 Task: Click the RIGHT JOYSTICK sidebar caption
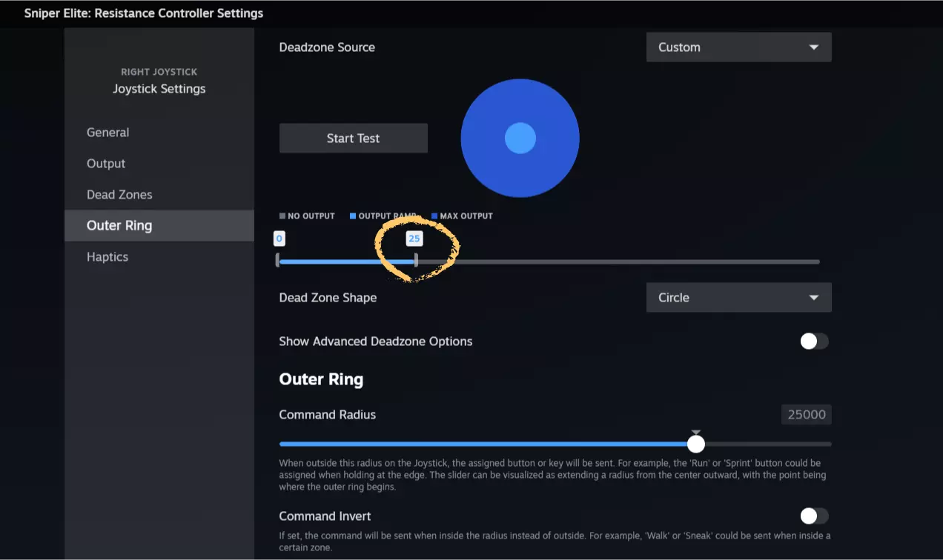click(x=159, y=72)
